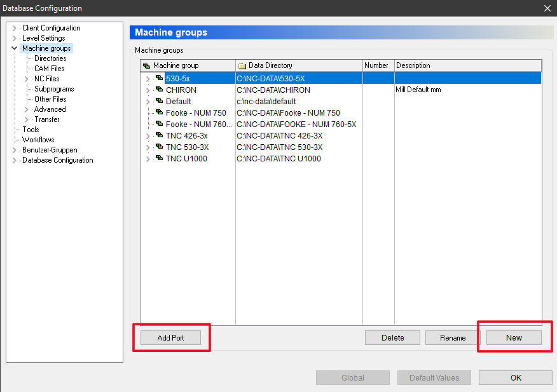Screen dimensions: 557x392
Task: Sort by the Machine group column header
Action: coord(188,65)
